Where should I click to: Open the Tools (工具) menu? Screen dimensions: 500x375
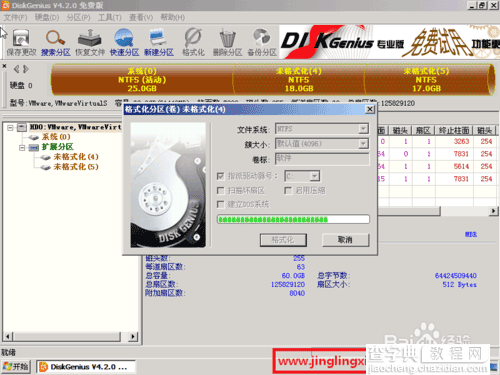110,17
